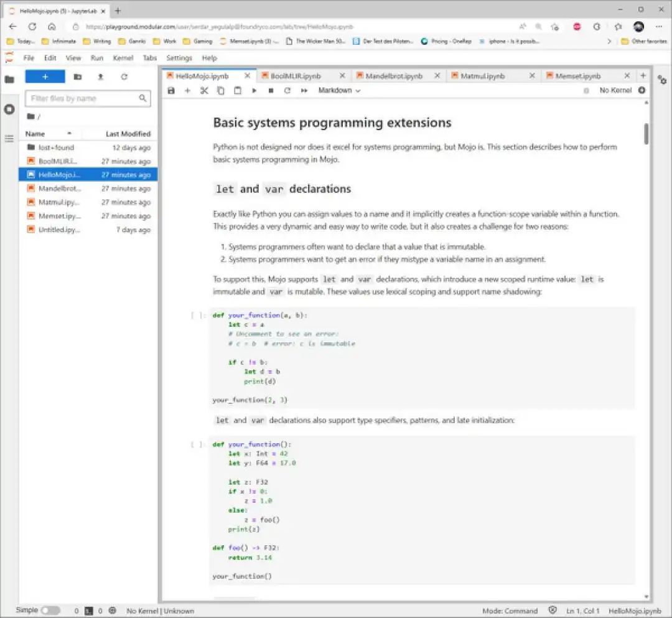Screen dimensions: 672x618
Task: Close the Mandelbrot.ipynb tab
Action: click(x=437, y=76)
